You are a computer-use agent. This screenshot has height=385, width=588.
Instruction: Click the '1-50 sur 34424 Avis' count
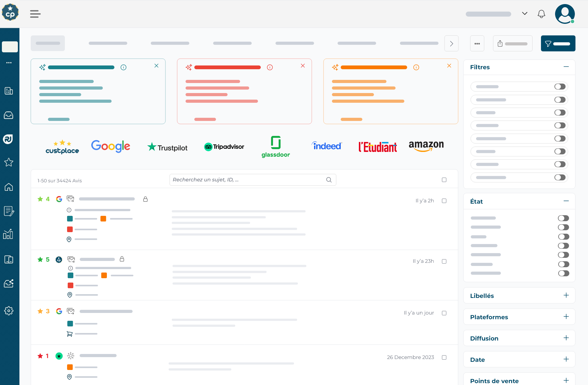(x=60, y=181)
